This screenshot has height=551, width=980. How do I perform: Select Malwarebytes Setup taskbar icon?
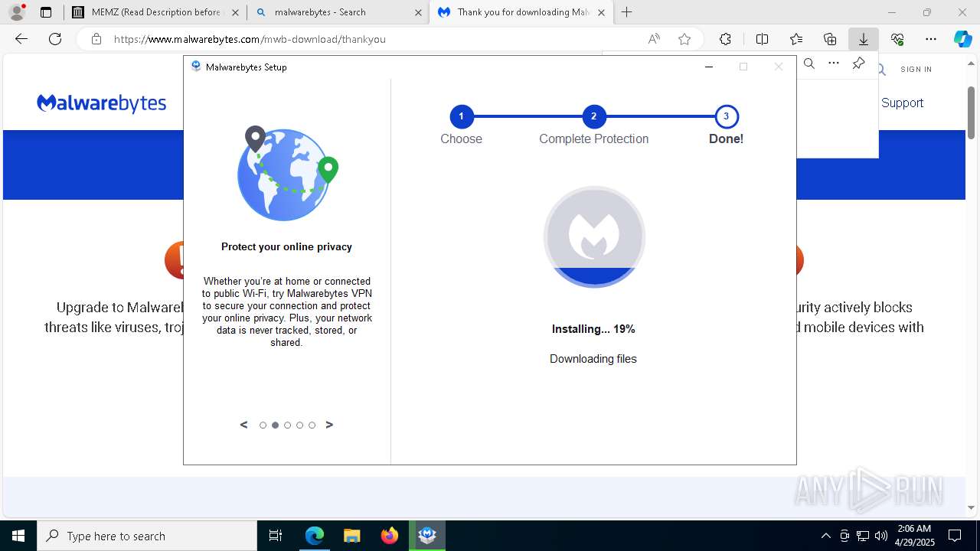[427, 536]
